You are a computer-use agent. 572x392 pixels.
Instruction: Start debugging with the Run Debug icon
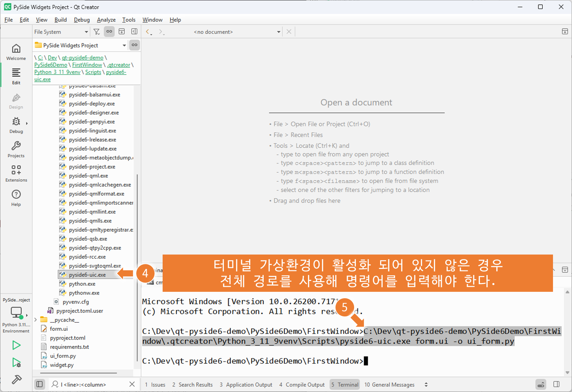tap(16, 362)
